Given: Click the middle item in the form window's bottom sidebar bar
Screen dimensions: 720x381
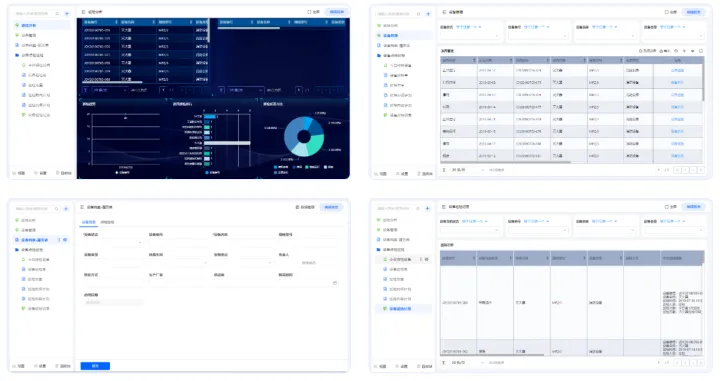Looking at the screenshot, I should [x=40, y=366].
